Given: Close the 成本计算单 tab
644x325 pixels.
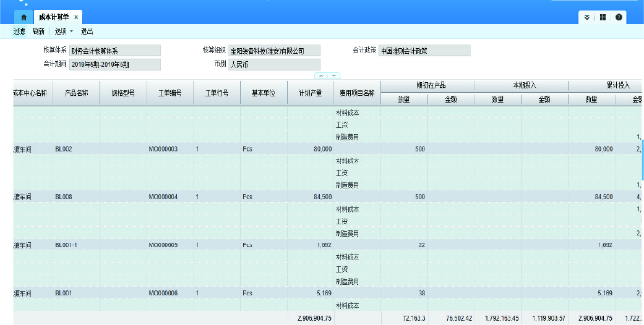Looking at the screenshot, I should click(x=76, y=17).
